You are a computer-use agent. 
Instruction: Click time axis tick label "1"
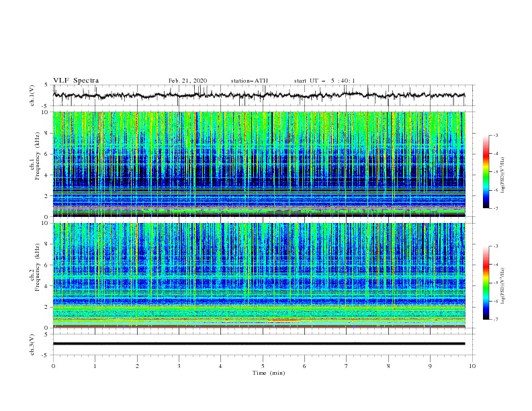95,366
